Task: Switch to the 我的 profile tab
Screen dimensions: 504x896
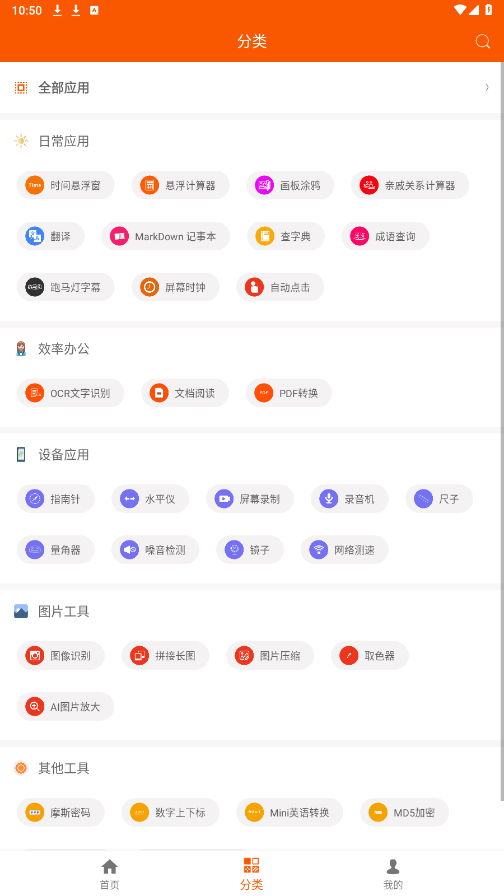Action: pos(393,874)
